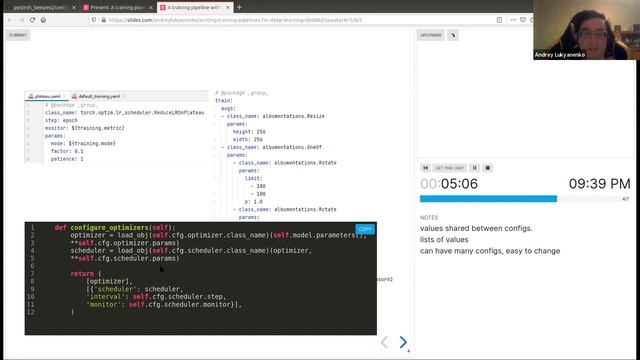Pause the presentation timer

point(474,168)
